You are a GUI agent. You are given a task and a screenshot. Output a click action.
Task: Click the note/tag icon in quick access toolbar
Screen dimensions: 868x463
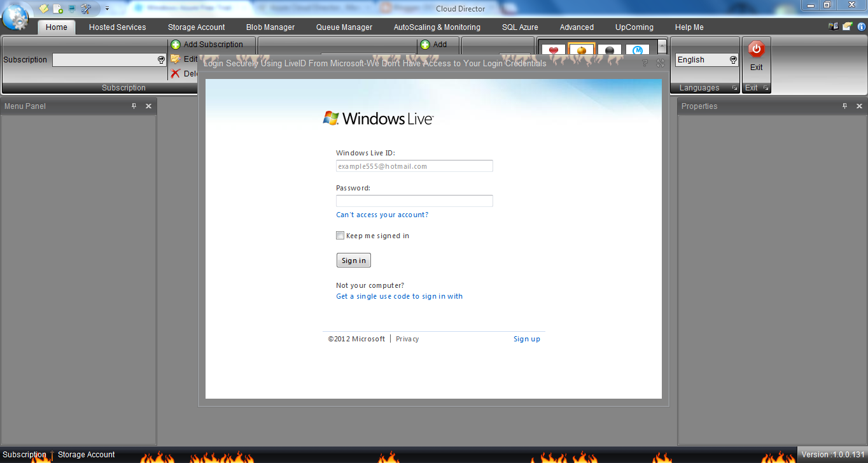pos(44,9)
